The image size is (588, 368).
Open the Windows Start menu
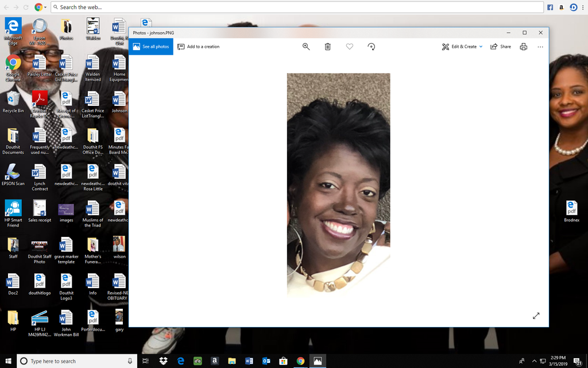coord(8,361)
